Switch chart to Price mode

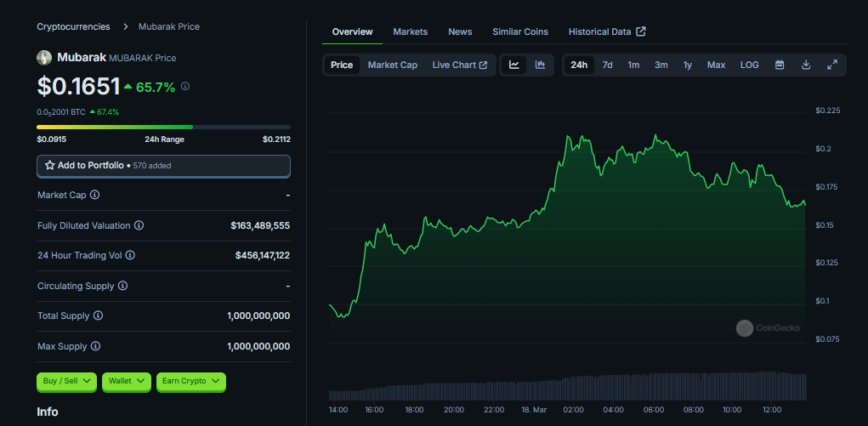[x=342, y=65]
